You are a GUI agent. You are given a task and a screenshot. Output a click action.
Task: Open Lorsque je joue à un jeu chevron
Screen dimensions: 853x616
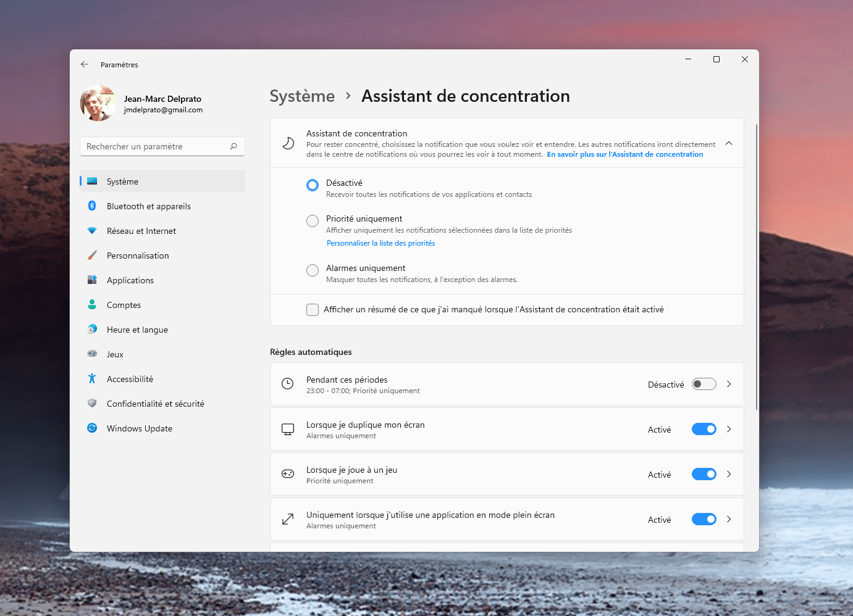click(729, 474)
